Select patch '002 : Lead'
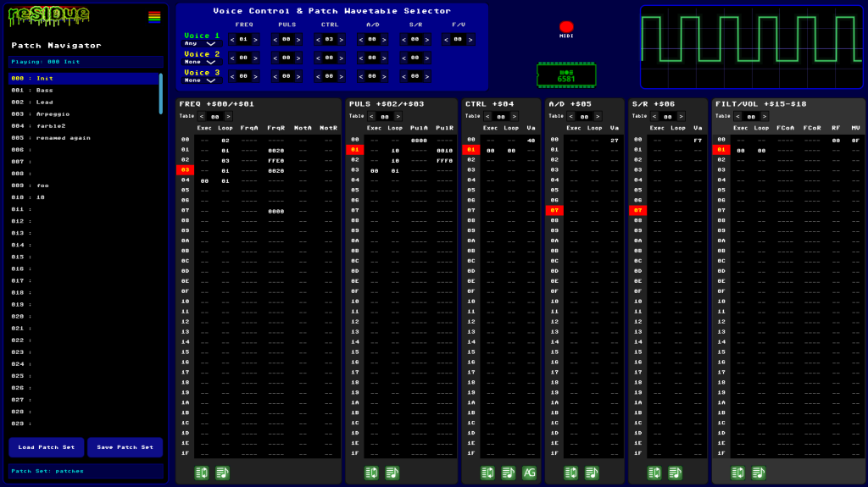The height and width of the screenshot is (487, 868). pos(84,102)
